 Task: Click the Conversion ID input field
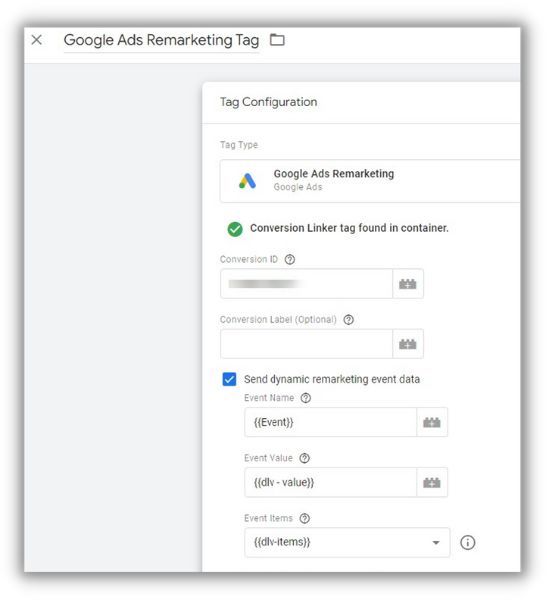[306, 284]
